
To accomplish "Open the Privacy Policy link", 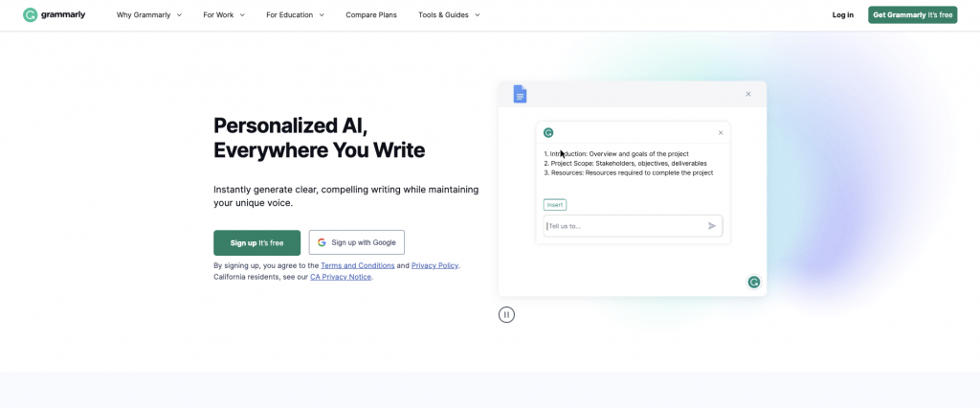I will 435,265.
